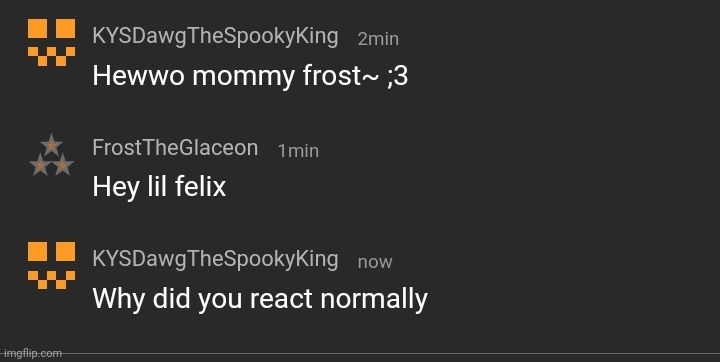
Task: Click the "1min" timestamp
Action: click(x=298, y=151)
